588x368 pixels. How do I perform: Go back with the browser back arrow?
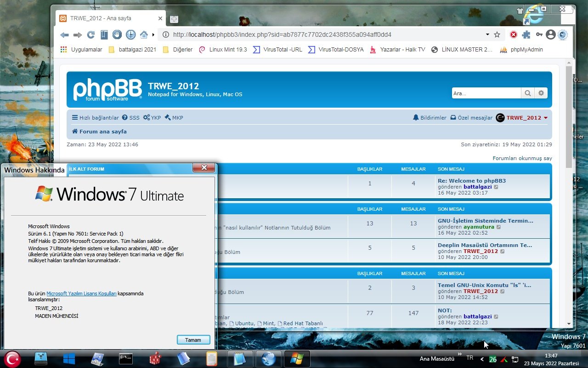coord(64,35)
